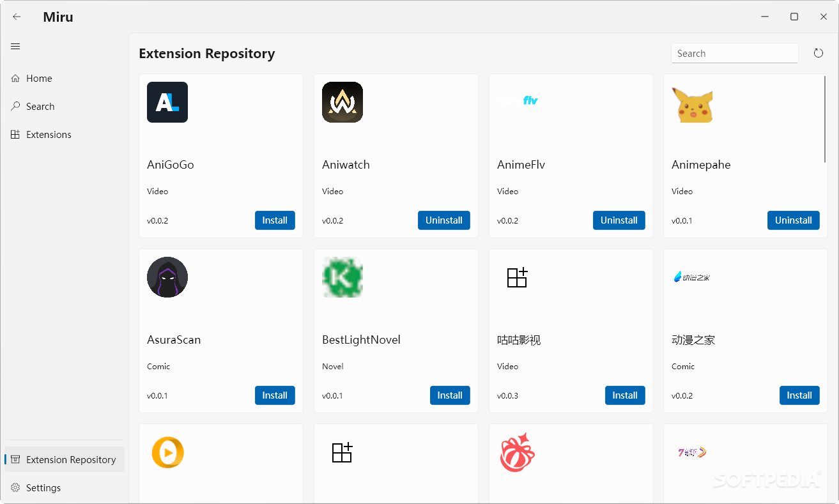Click the back arrow icon
Screen dimensions: 839x504
pos(17,17)
